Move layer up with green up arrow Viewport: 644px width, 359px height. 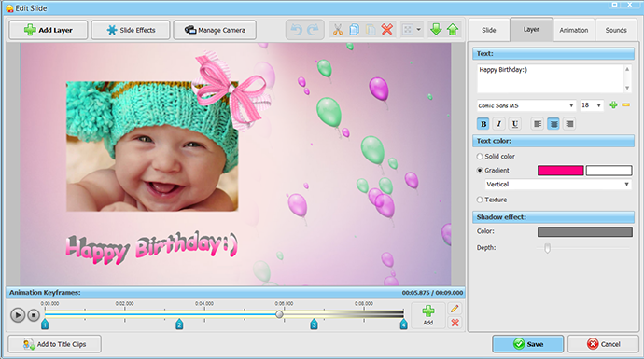point(453,30)
